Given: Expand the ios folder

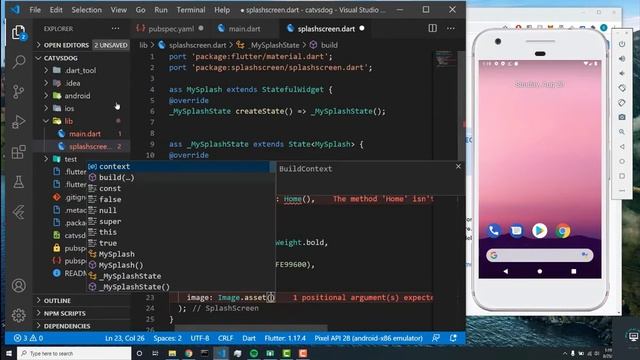Looking at the screenshot, I should [82, 108].
